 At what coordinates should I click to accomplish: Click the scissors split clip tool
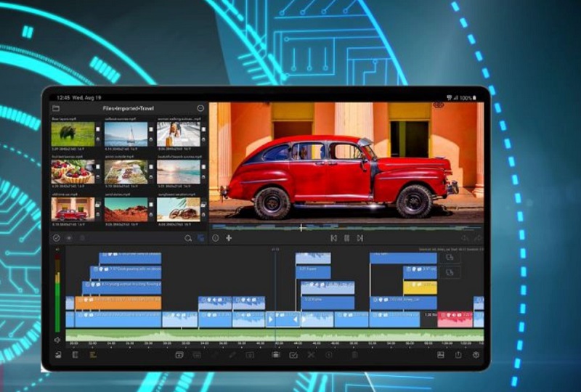coord(311,355)
